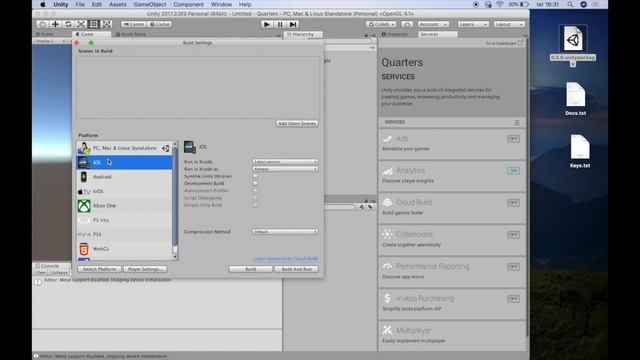Screen dimensions: 640x360
Task: Open the Layers dropdown
Action: pyautogui.click(x=473, y=24)
